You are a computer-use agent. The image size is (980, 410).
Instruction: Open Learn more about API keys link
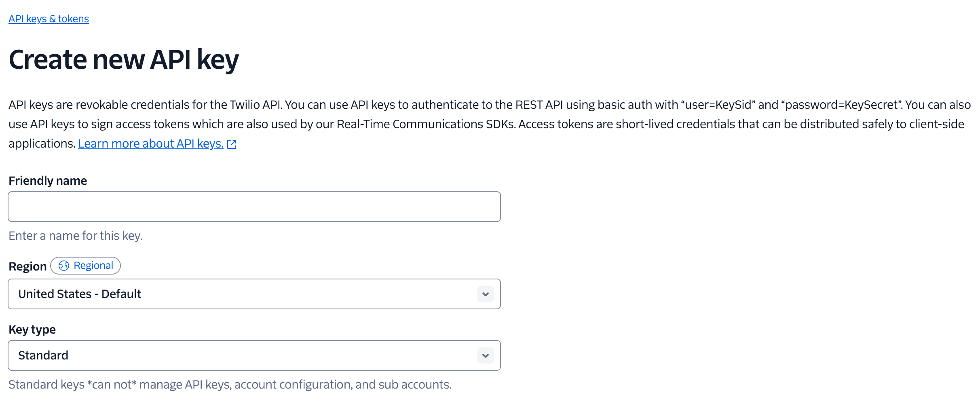tap(150, 144)
